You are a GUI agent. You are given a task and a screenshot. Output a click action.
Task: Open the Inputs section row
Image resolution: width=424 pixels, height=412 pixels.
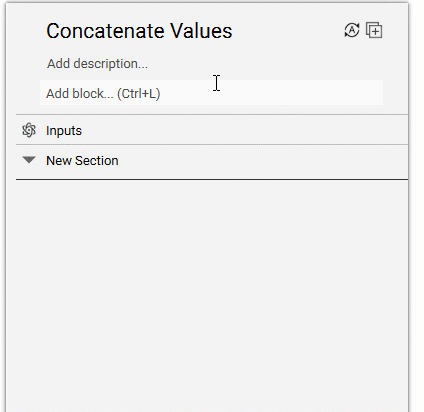coord(212,130)
